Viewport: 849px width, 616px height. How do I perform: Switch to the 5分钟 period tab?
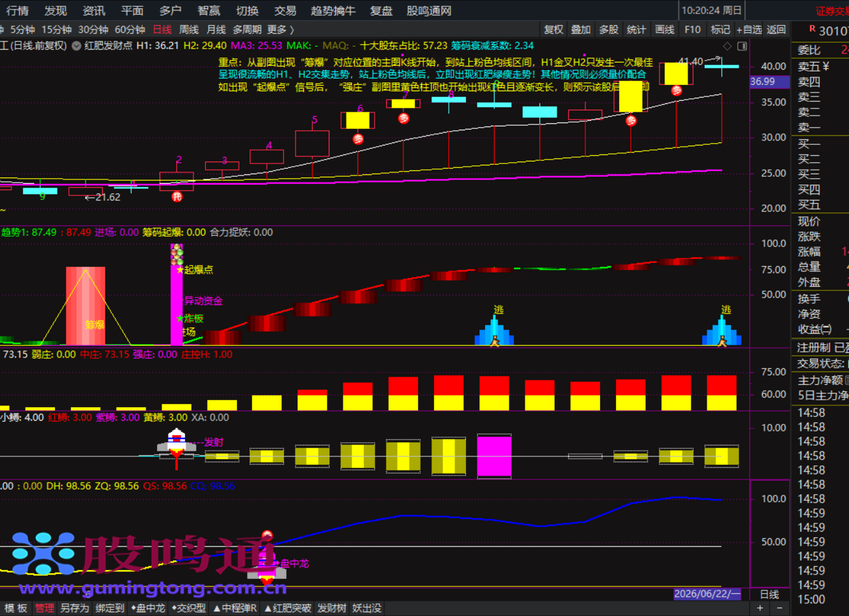(22, 30)
